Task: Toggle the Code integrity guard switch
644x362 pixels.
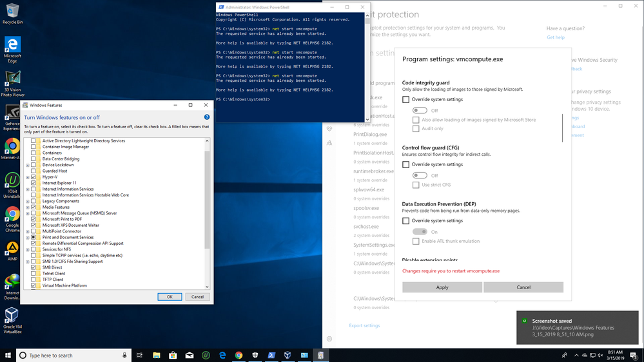Action: (x=420, y=110)
